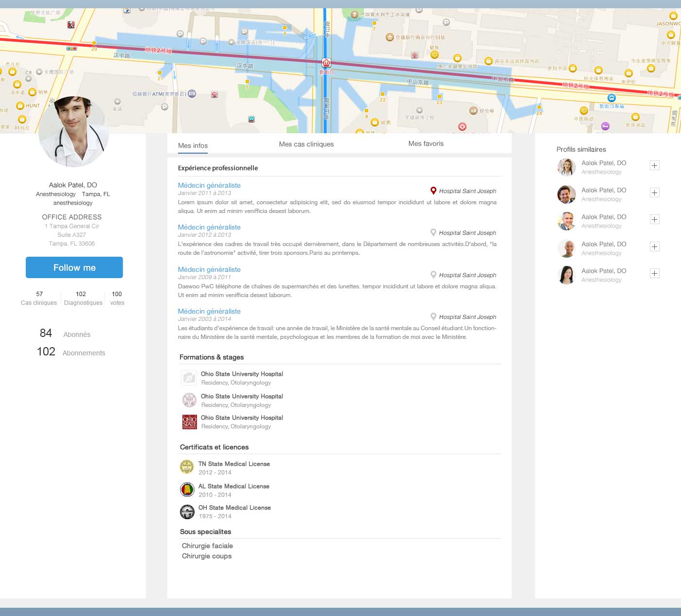Open the 102 Abonnements list
This screenshot has width=681, height=616.
pos(71,352)
